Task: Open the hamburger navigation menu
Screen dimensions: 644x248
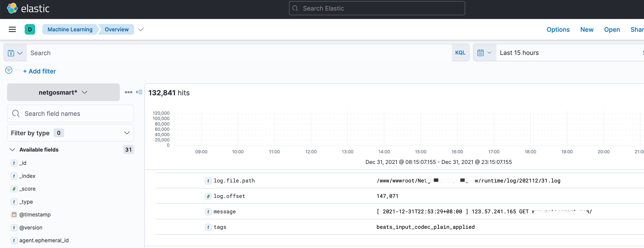Action: click(12, 30)
